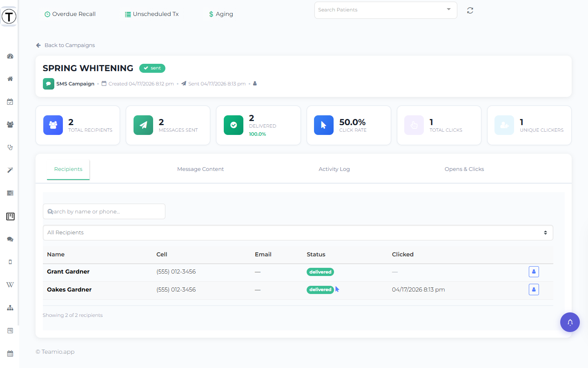Click the Click Rate stat card
Screen dimensions: 588x368
click(349, 126)
